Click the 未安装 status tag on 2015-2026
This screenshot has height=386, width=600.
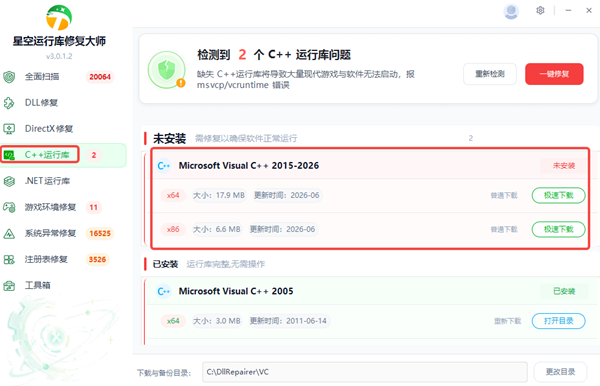564,166
